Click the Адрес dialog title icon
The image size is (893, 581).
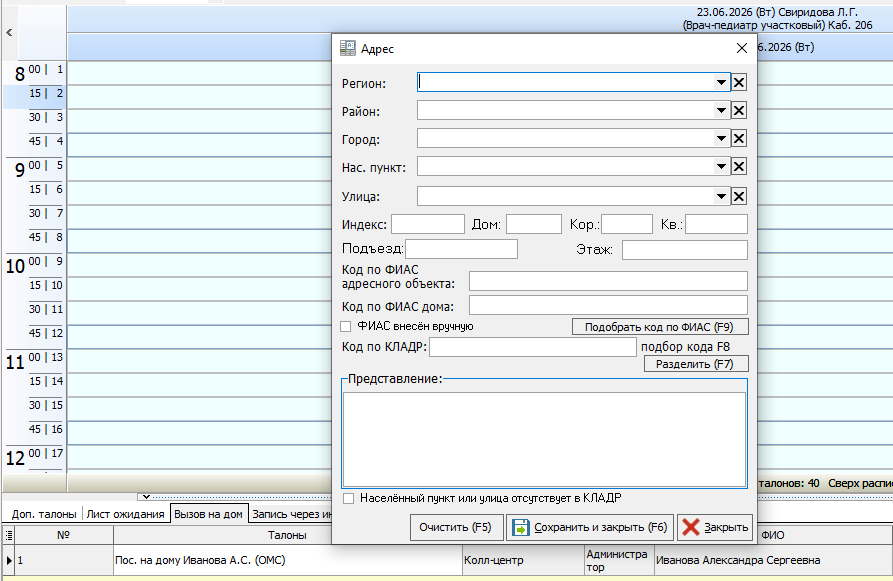(x=347, y=48)
